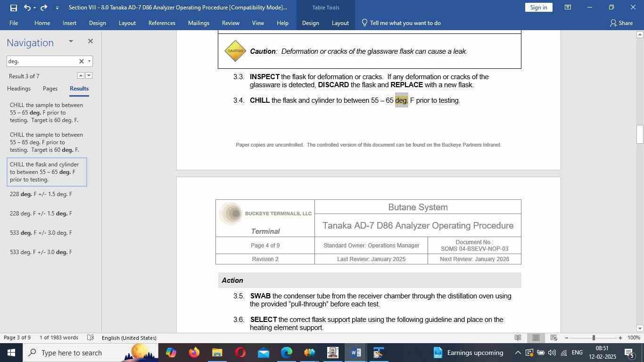This screenshot has width=644, height=362.
Task: Click the zoom slider handle
Action: pyautogui.click(x=594, y=337)
